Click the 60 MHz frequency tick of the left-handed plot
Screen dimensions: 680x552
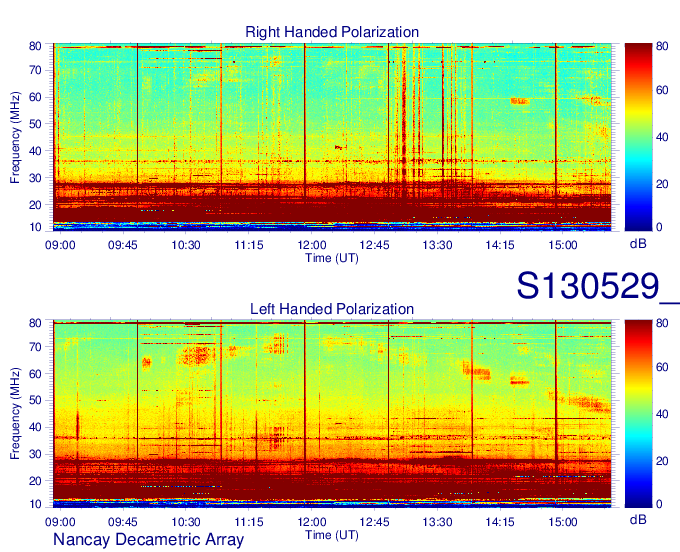pyautogui.click(x=35, y=374)
